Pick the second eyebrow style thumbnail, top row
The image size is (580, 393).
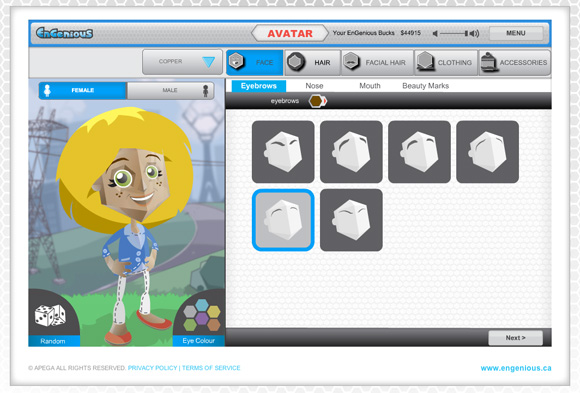pos(351,152)
